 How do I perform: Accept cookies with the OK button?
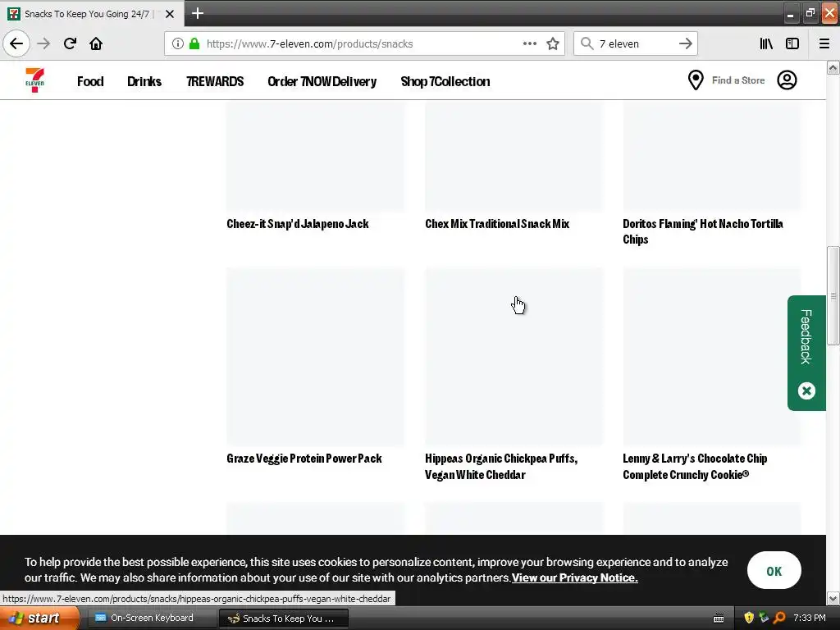coord(774,571)
